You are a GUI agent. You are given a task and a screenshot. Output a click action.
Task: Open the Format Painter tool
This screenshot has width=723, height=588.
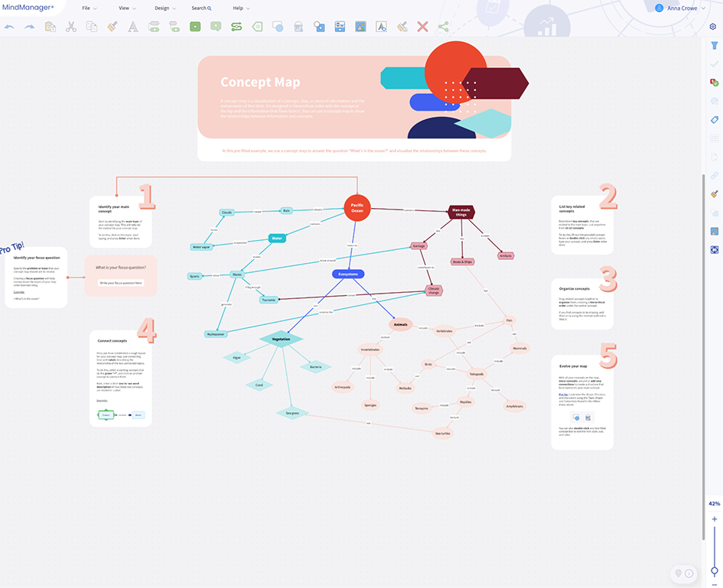pyautogui.click(x=112, y=26)
